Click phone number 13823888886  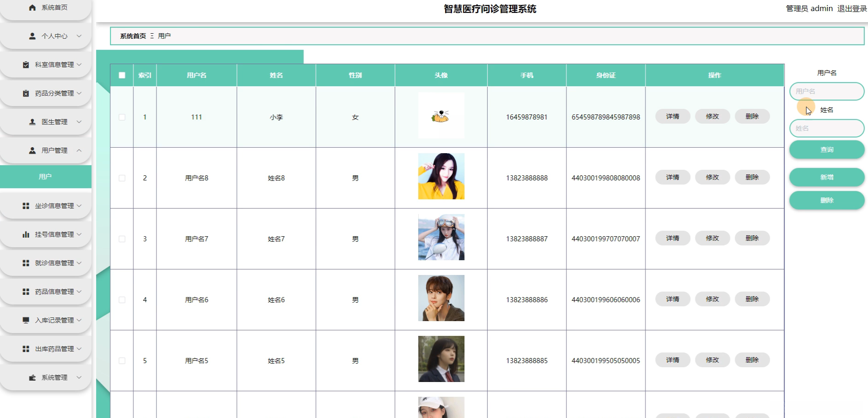click(527, 300)
